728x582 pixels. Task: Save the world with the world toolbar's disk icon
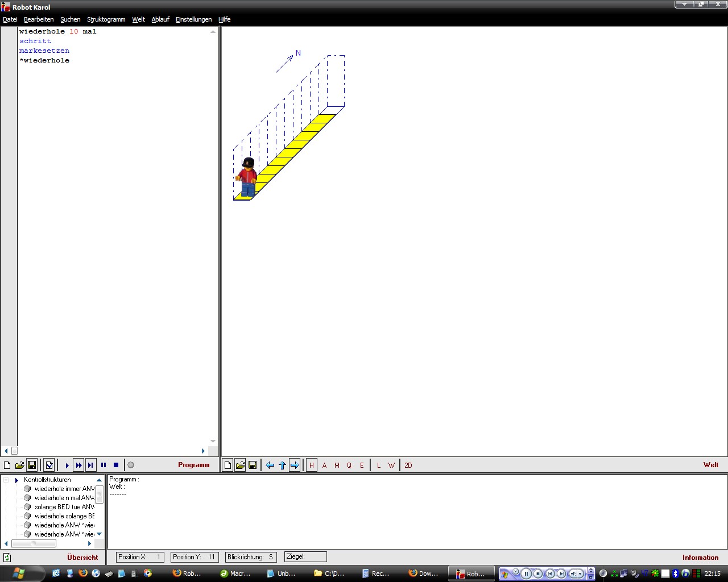253,465
